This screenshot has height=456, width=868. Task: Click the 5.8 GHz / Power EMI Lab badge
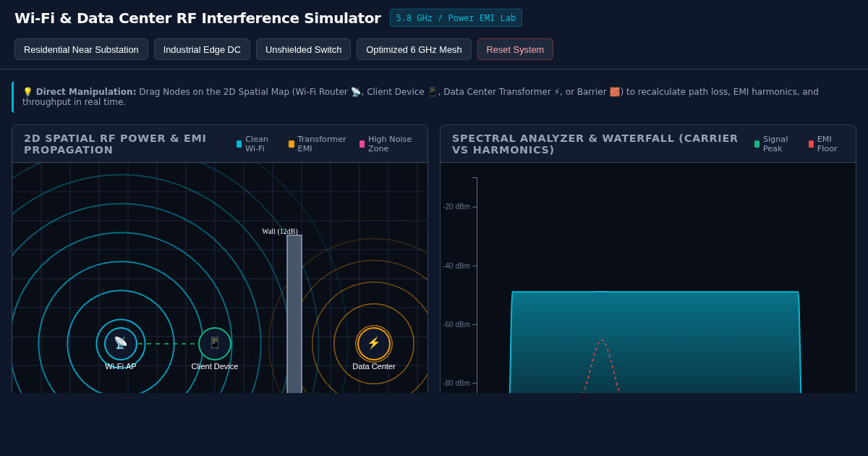(x=456, y=18)
